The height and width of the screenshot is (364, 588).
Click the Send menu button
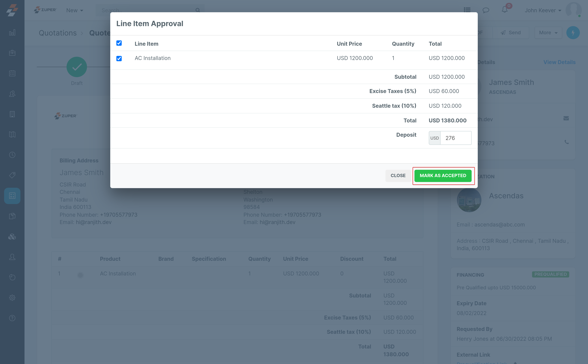click(511, 33)
